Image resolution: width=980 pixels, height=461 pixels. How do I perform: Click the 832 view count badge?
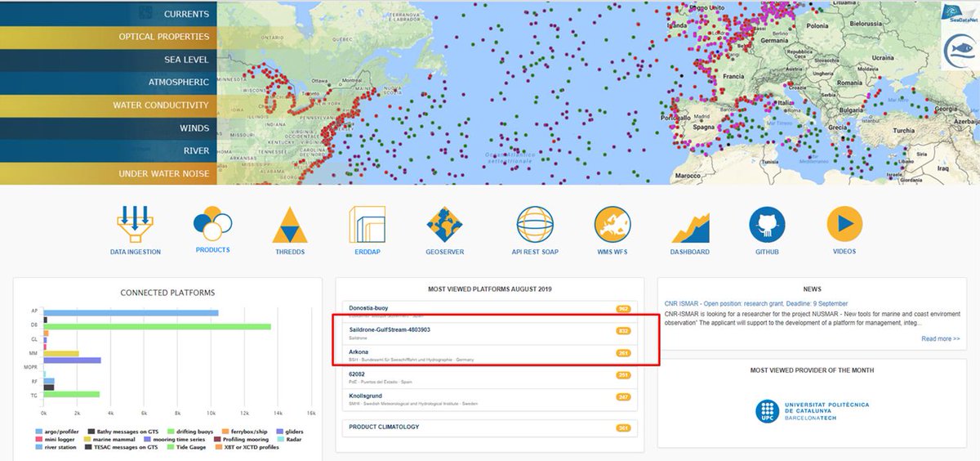[x=624, y=331]
